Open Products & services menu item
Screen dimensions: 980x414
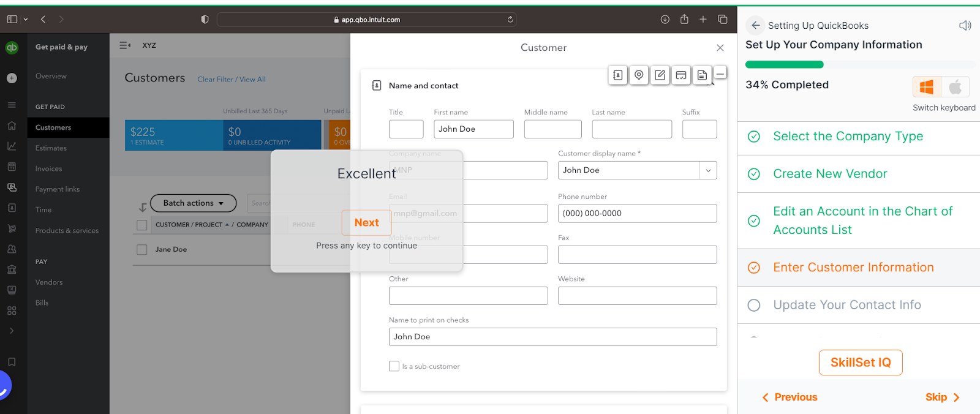pyautogui.click(x=68, y=231)
